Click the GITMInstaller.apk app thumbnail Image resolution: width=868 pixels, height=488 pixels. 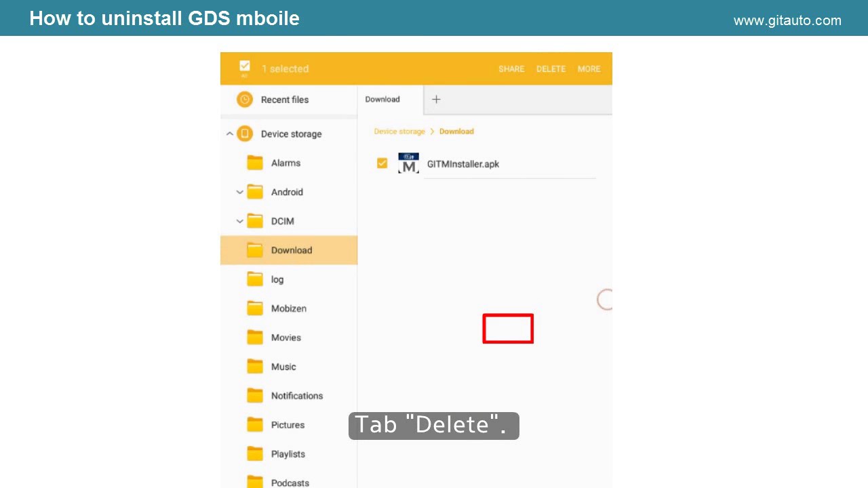pos(408,163)
